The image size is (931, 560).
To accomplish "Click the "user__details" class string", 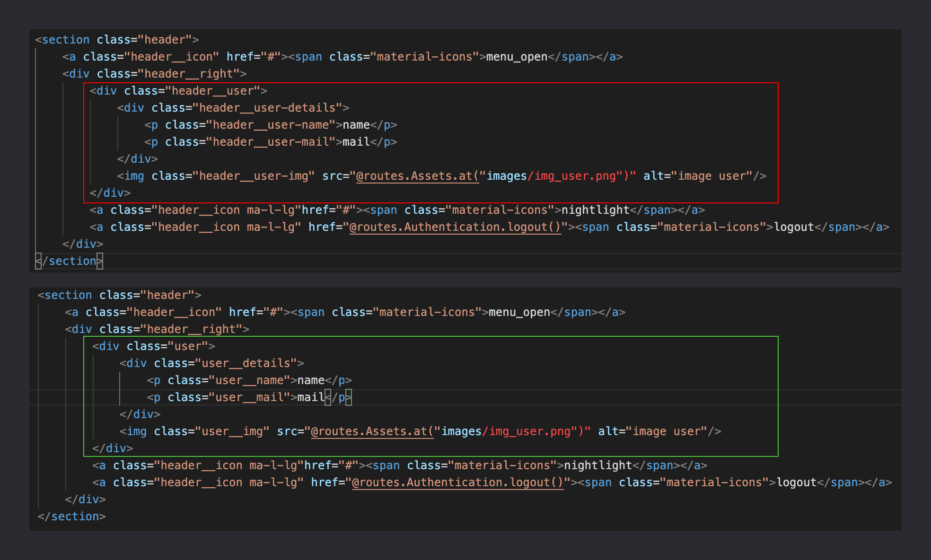I will pos(246,363).
